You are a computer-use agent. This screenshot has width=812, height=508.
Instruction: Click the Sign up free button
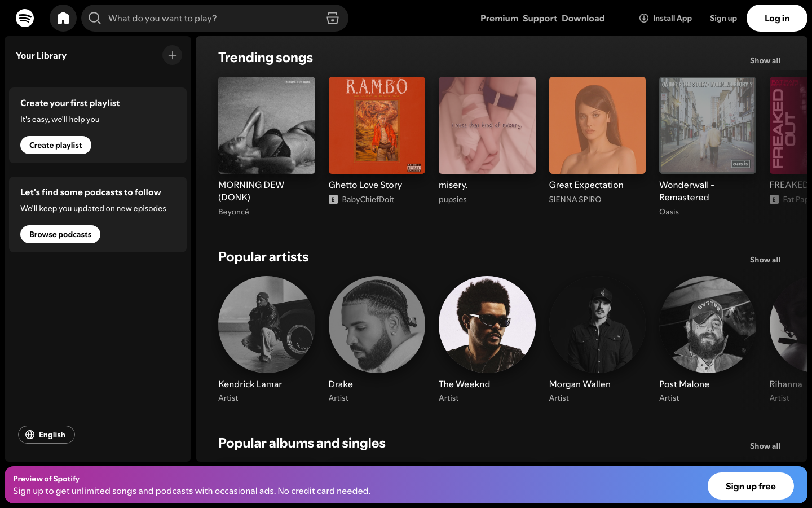[751, 486]
